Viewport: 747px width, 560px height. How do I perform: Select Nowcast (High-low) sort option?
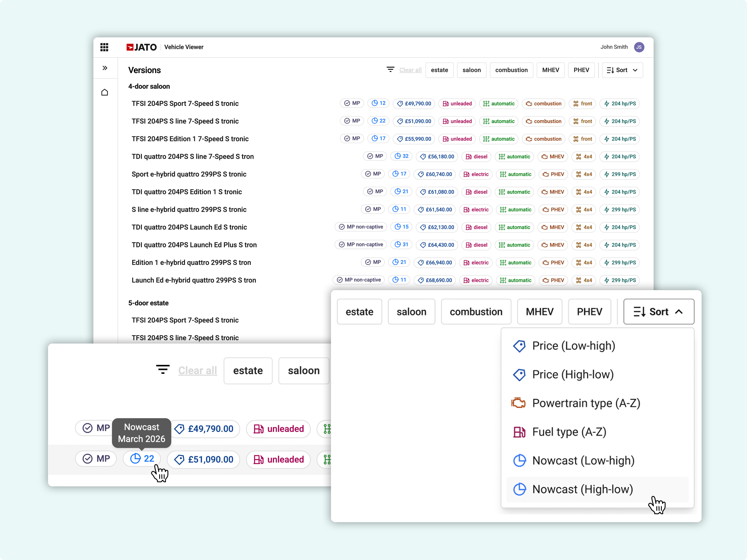(x=582, y=489)
